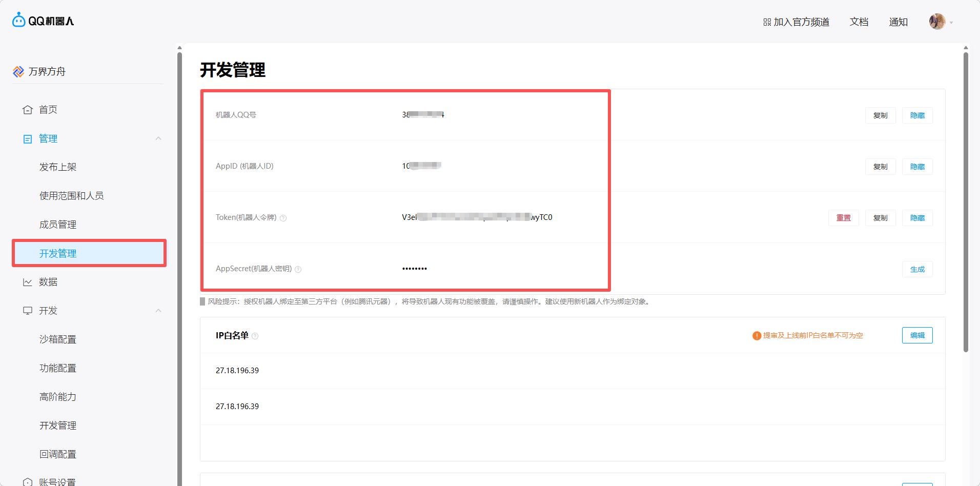
Task: Hide the AppID value
Action: [x=917, y=167]
